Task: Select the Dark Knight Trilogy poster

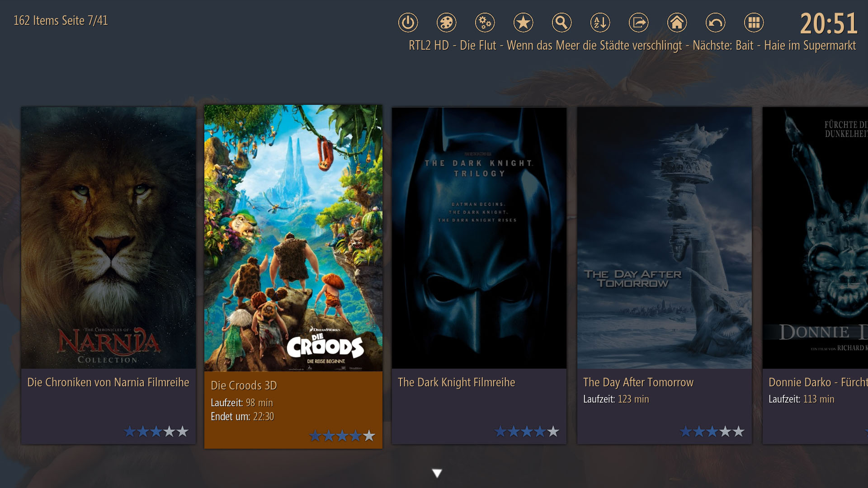Action: (x=479, y=238)
